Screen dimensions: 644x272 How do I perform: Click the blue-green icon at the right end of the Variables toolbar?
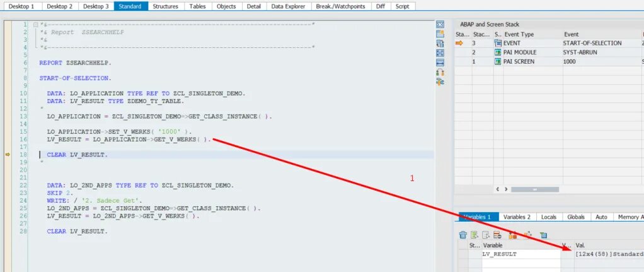point(543,235)
